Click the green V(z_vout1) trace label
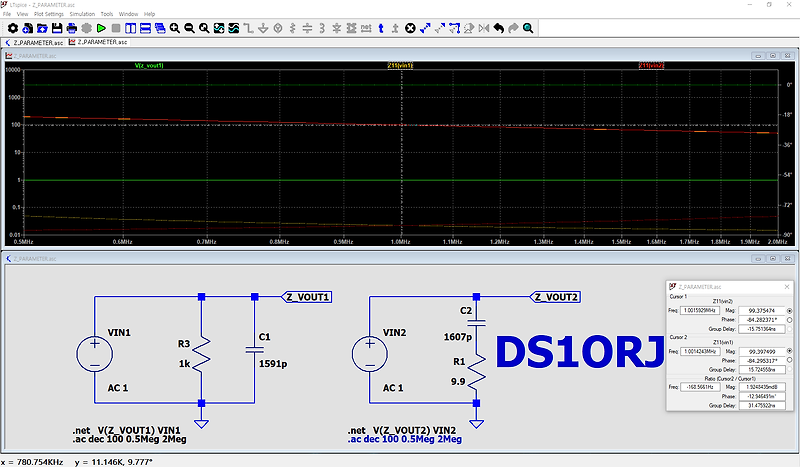This screenshot has height=467, width=800. click(x=149, y=65)
